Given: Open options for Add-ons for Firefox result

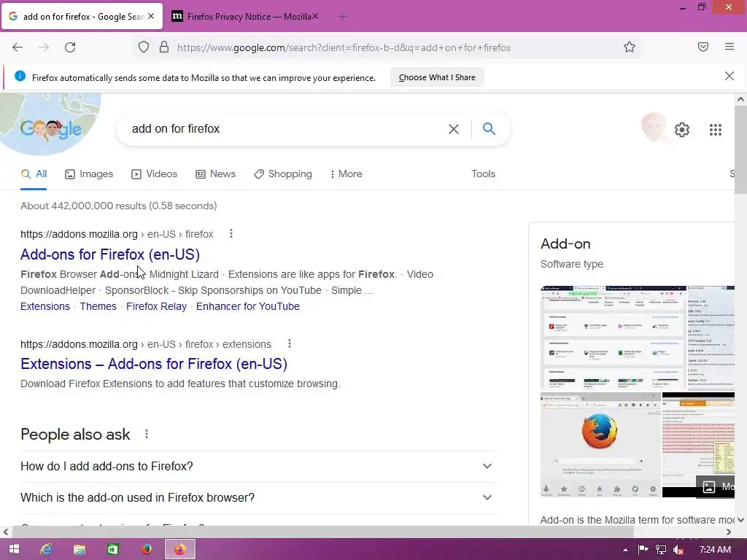Looking at the screenshot, I should click(x=231, y=233).
